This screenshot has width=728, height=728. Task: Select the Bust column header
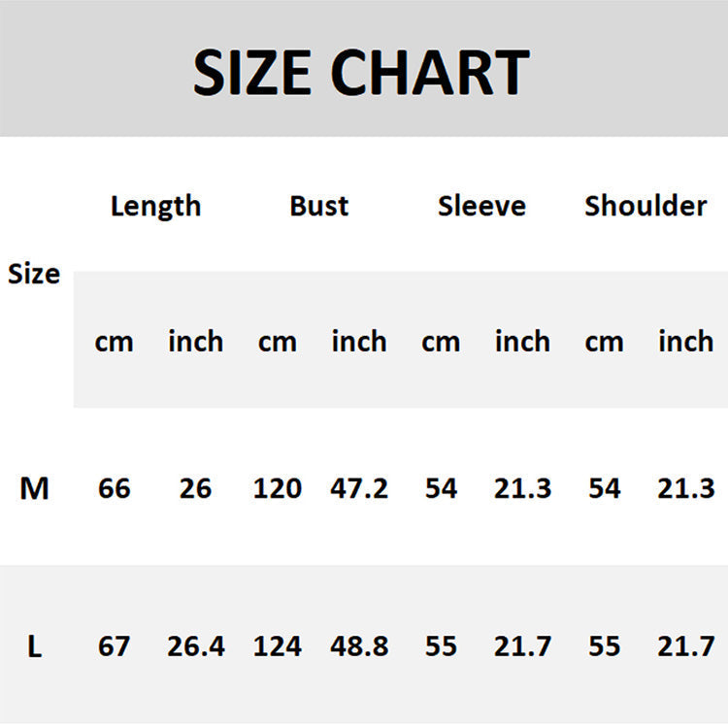pos(318,206)
